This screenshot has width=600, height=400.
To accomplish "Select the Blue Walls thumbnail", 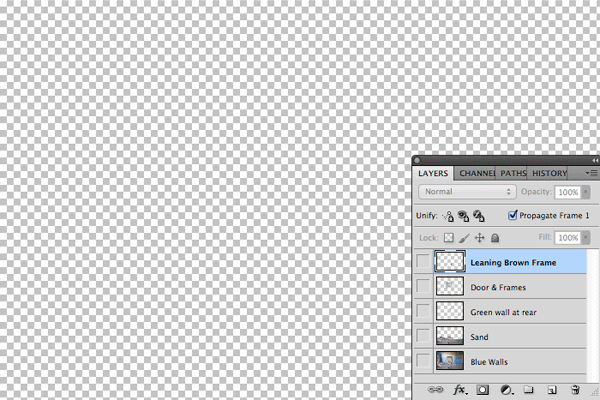I will [450, 361].
